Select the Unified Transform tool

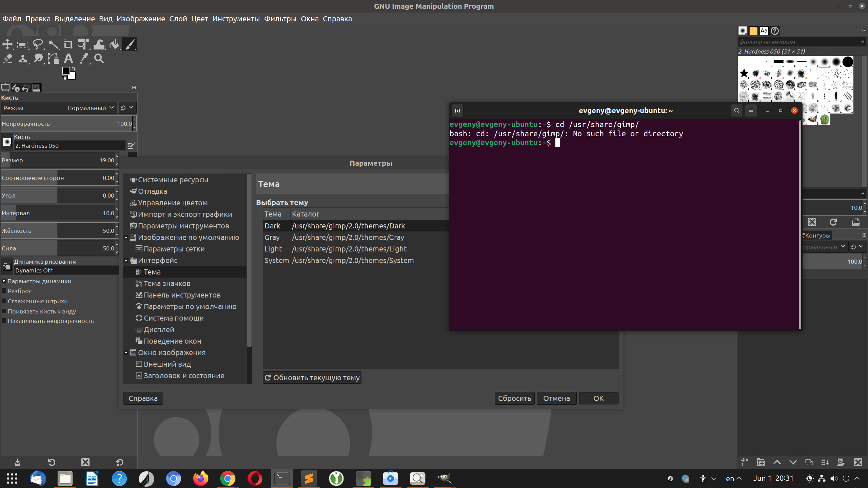(84, 44)
